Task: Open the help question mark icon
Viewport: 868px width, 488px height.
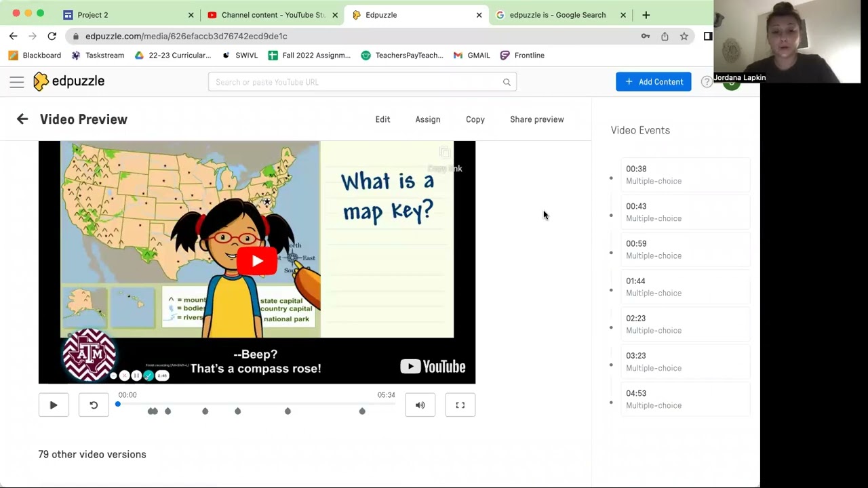Action: tap(707, 81)
